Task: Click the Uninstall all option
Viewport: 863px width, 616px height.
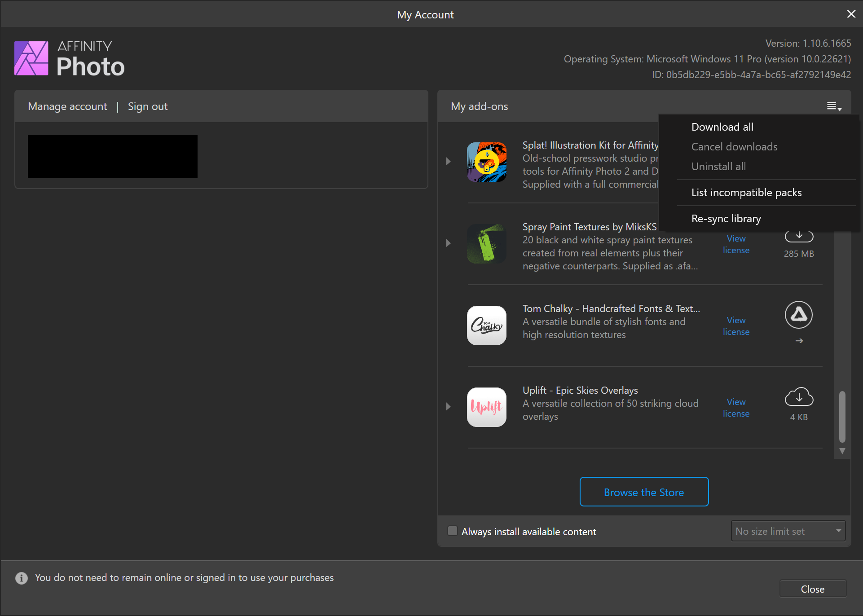Action: coord(718,166)
